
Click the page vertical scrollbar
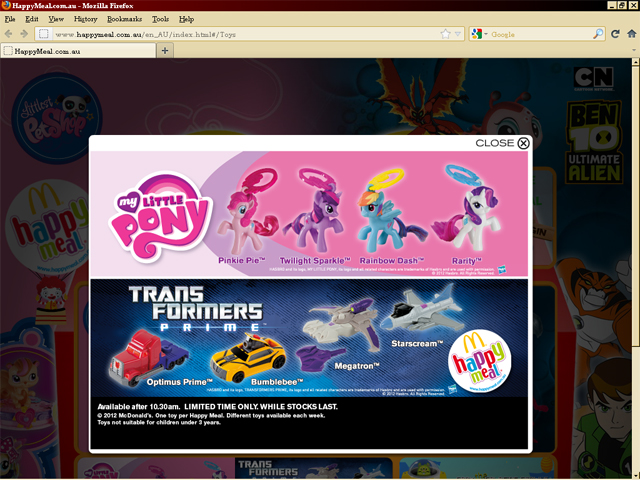[x=636, y=204]
